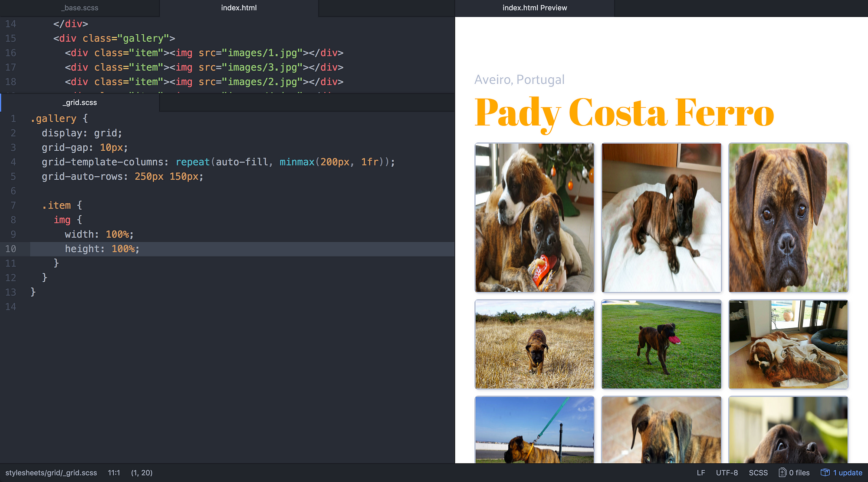Click the .item selector line

click(x=62, y=205)
